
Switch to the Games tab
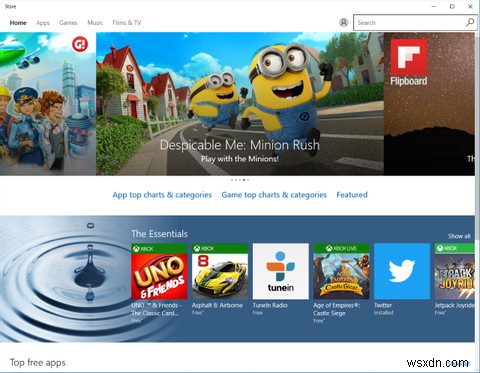(68, 23)
